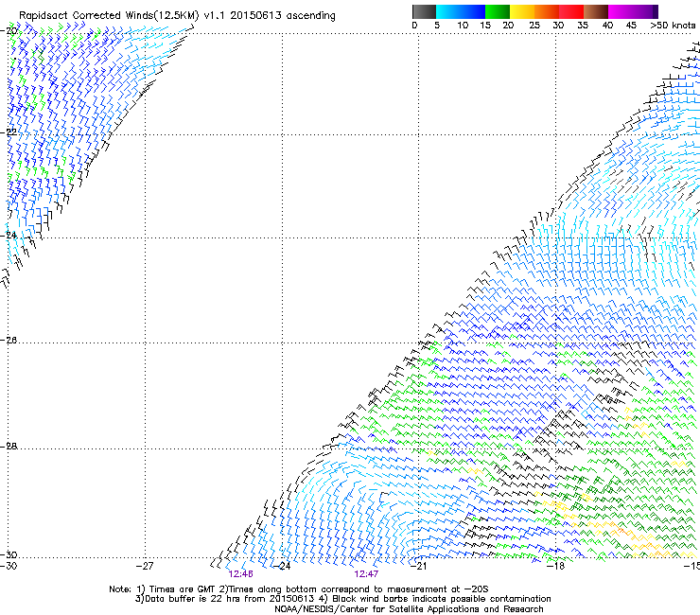Click the cyan 5–10 knots legend segment
Image resolution: width=700 pixels, height=615 pixels.
(448, 11)
